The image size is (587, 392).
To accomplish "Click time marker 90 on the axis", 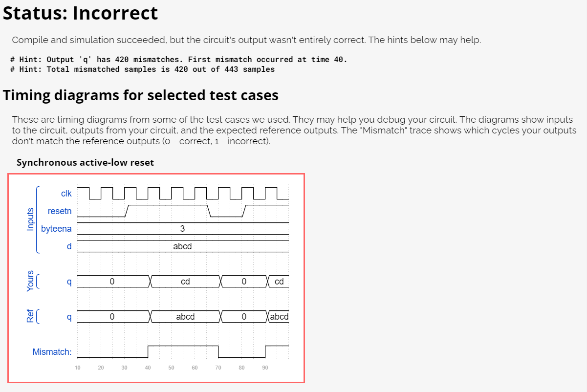I will tap(265, 368).
